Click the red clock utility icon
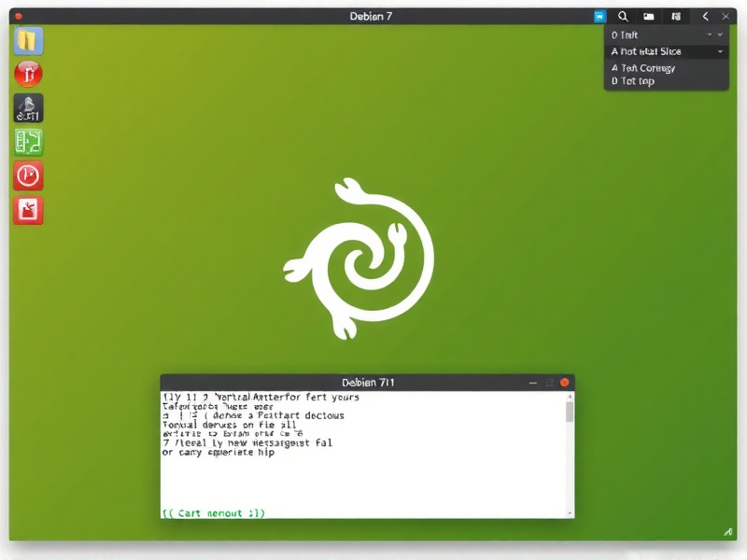 click(28, 175)
